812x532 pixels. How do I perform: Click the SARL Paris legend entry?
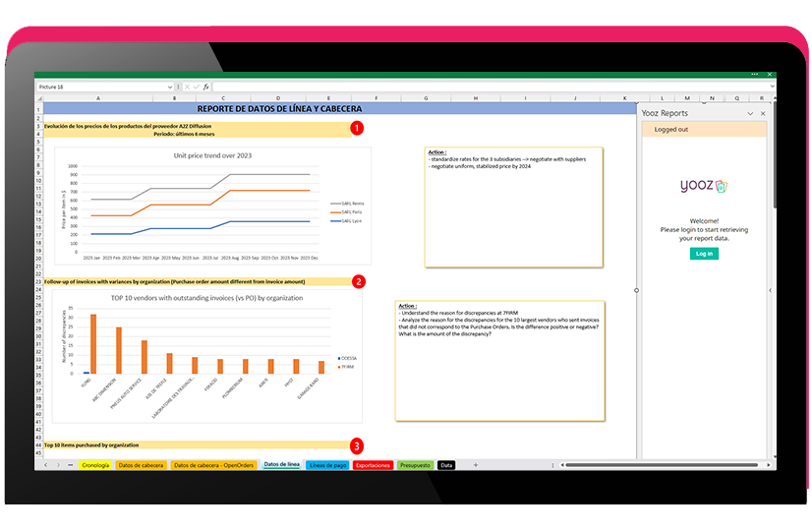[346, 211]
